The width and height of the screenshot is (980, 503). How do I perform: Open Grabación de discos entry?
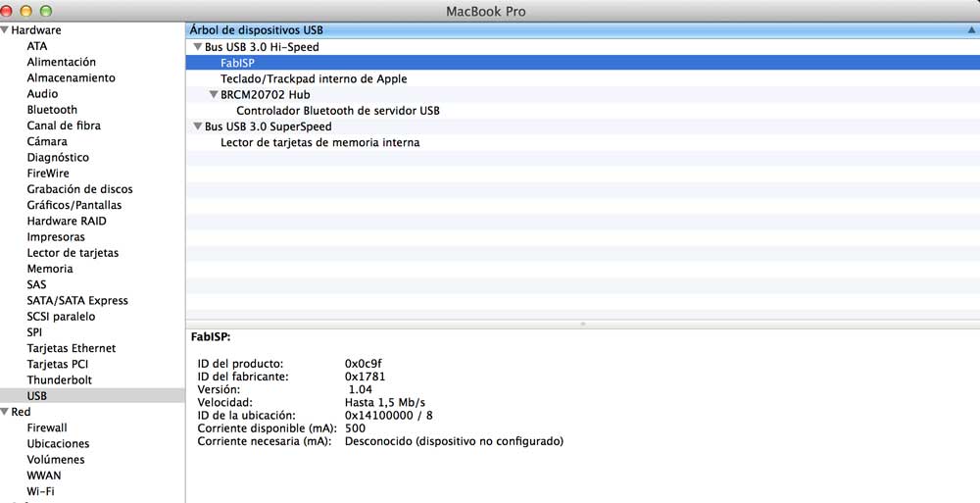point(80,189)
